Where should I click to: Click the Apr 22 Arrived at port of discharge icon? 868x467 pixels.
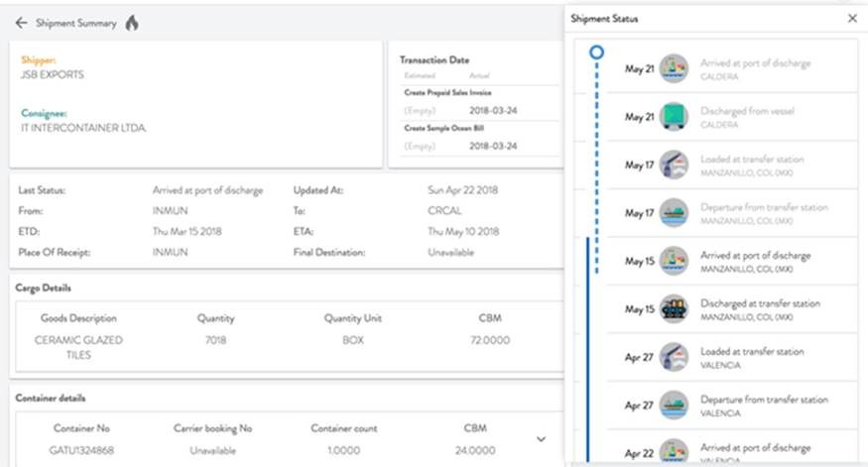pos(674,451)
